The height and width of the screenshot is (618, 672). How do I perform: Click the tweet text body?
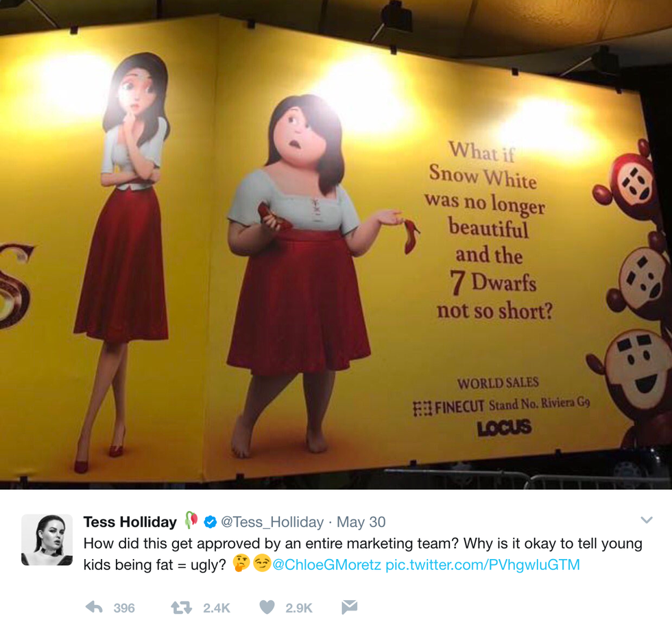[363, 554]
